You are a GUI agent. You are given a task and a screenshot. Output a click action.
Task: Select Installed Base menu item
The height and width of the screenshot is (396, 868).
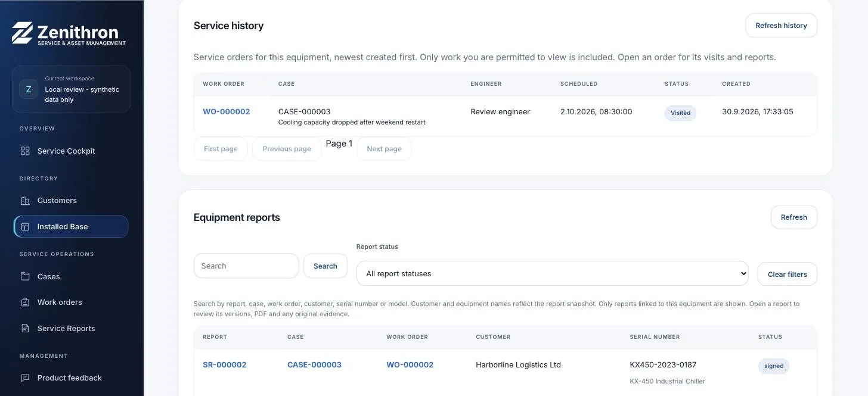click(x=71, y=227)
